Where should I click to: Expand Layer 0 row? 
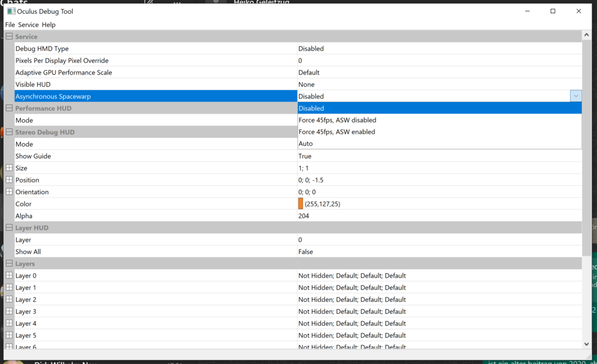[9, 275]
